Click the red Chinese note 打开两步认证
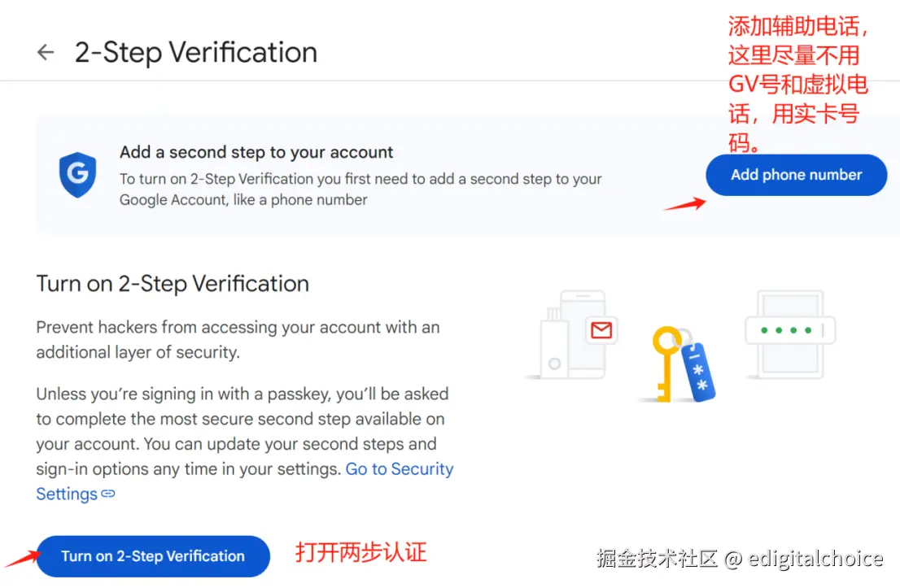 point(360,552)
